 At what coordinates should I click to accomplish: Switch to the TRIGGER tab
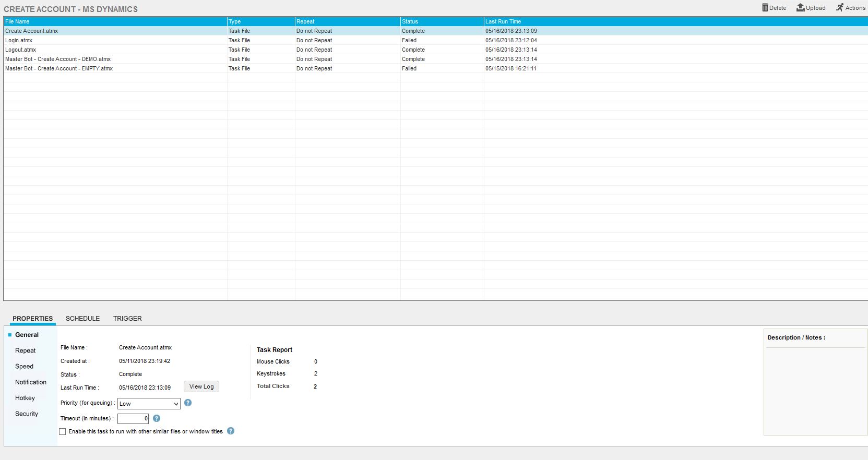coord(127,319)
